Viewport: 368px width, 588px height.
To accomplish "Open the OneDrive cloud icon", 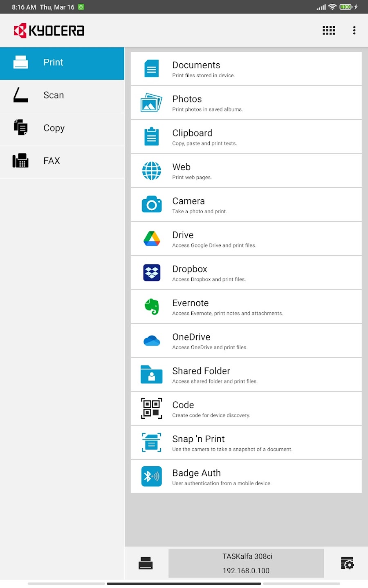I will coord(152,341).
